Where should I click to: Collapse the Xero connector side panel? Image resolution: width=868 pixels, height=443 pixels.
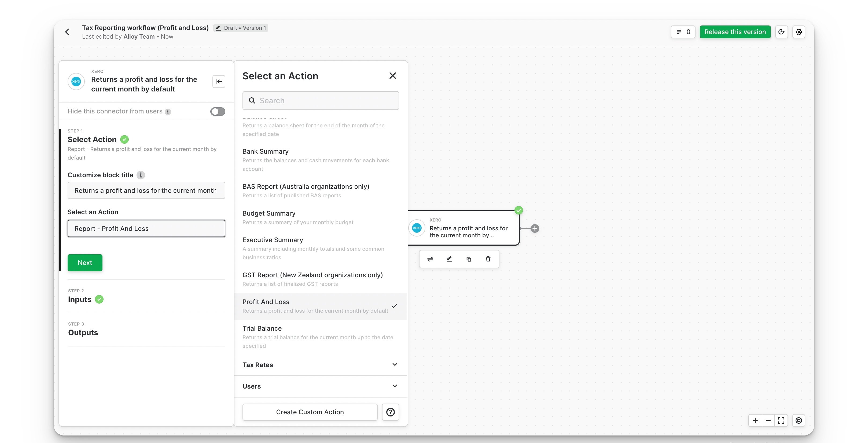pyautogui.click(x=219, y=82)
